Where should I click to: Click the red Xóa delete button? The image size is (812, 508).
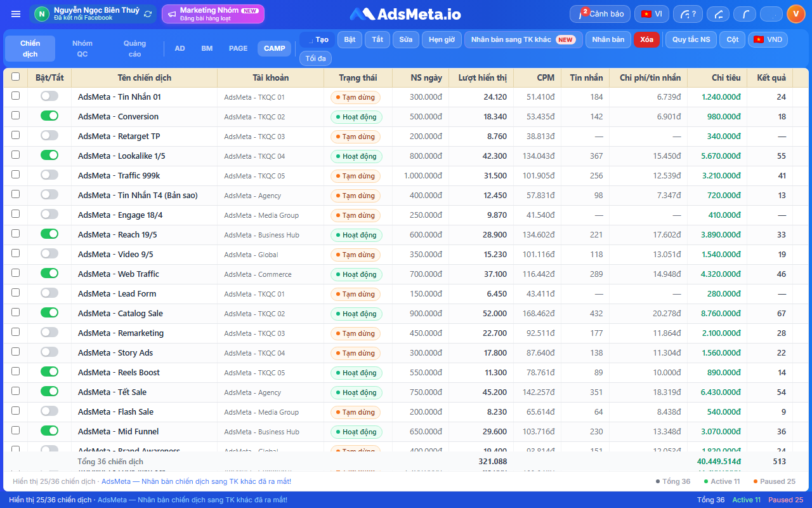tap(646, 39)
